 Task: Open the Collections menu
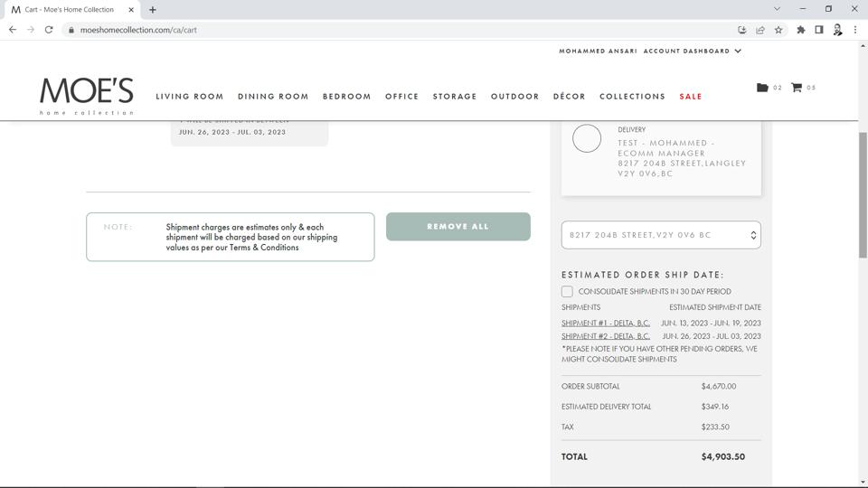[x=632, y=97]
